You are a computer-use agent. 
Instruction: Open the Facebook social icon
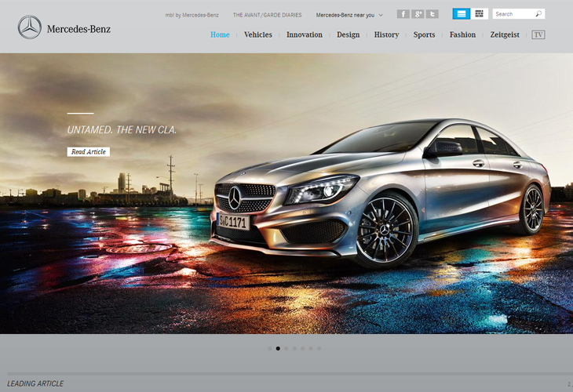403,14
